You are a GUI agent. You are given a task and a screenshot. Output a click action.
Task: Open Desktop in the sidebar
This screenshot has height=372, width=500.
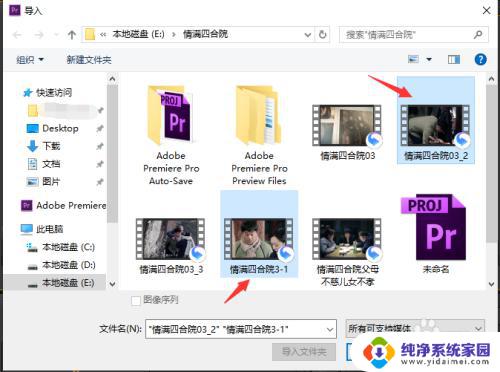53,128
